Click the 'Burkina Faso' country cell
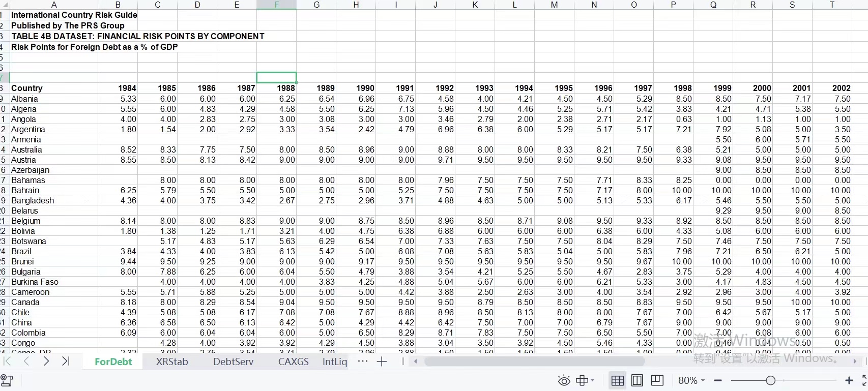The width and height of the screenshot is (868, 391). [x=54, y=282]
